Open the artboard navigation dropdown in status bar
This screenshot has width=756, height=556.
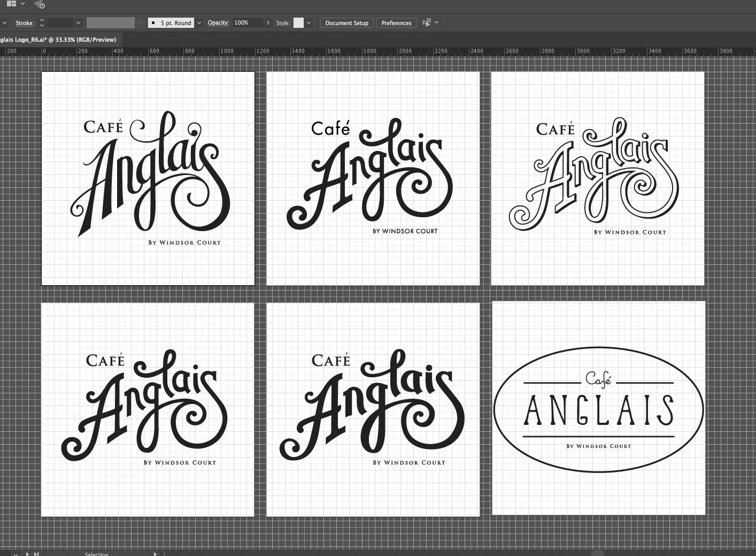click(15, 554)
